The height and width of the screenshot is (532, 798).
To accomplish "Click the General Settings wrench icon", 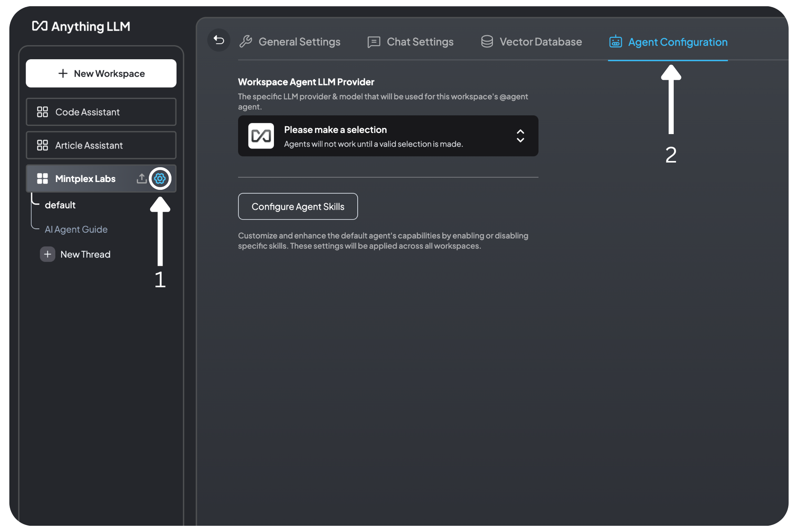I will 247,42.
